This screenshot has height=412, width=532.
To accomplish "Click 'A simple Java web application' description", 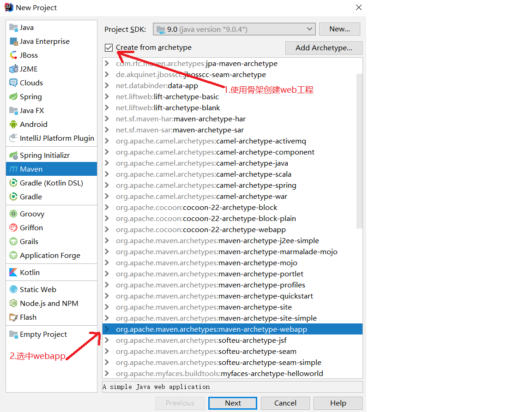I will click(x=156, y=387).
